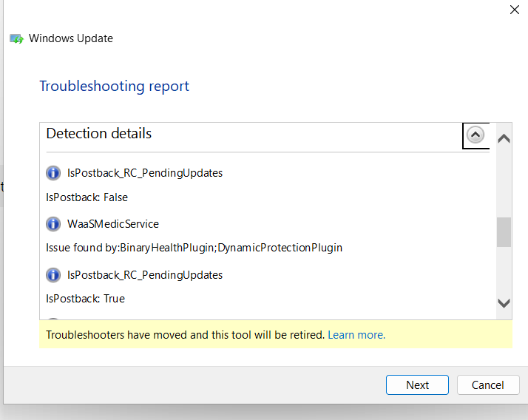Image resolution: width=528 pixels, height=420 pixels.
Task: Close the Windows Update troubleshooter window
Action: coord(515,10)
